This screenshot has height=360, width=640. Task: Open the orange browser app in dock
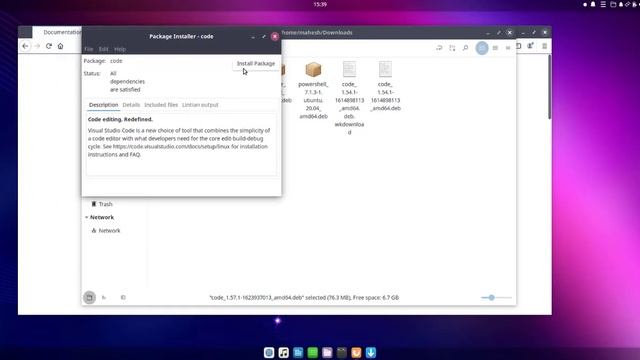coord(356,352)
